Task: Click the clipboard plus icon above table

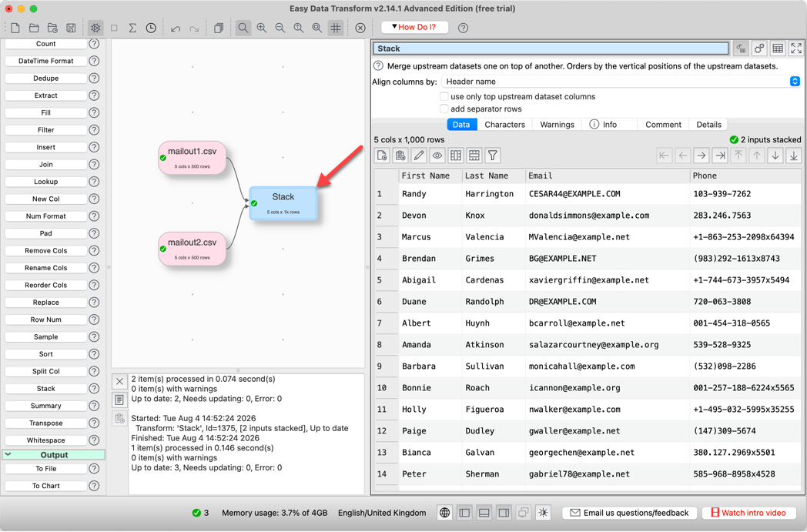Action: pos(400,155)
